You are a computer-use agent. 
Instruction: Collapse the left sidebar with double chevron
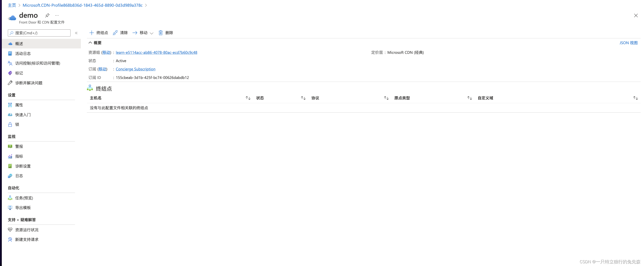point(76,33)
